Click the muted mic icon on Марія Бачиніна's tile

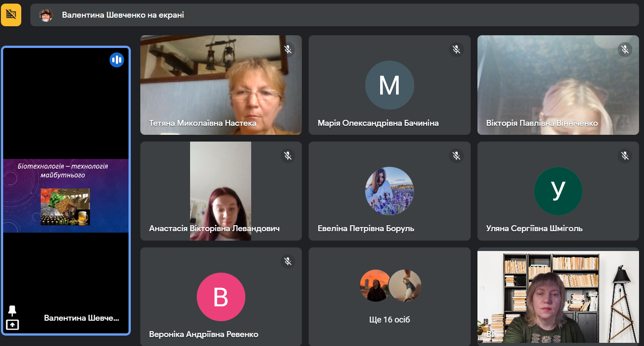(x=456, y=49)
